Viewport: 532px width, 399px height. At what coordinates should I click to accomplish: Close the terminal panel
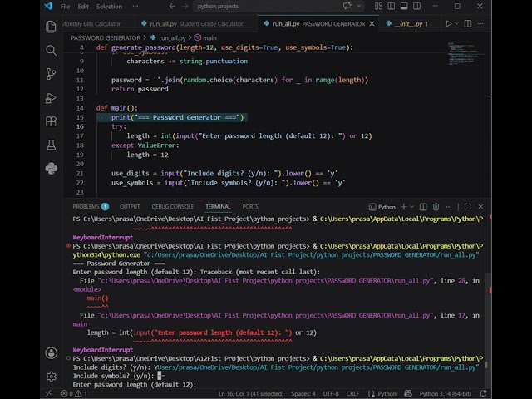[x=480, y=207]
